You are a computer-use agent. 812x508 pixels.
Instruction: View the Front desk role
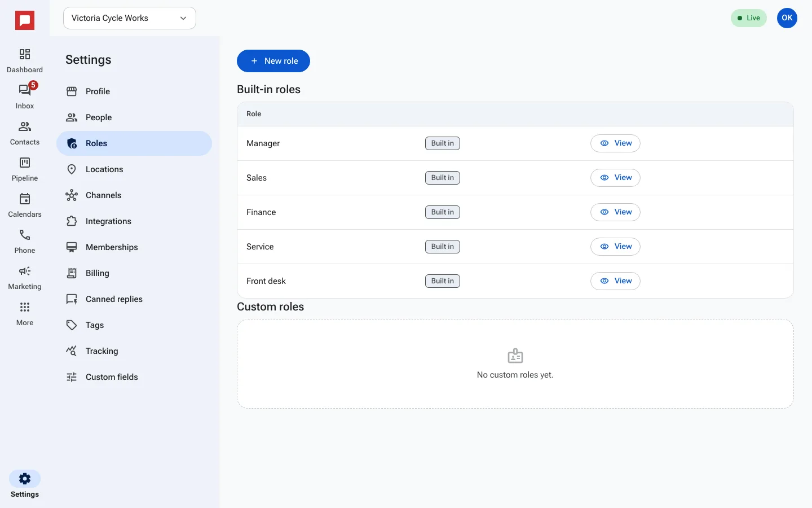point(615,281)
